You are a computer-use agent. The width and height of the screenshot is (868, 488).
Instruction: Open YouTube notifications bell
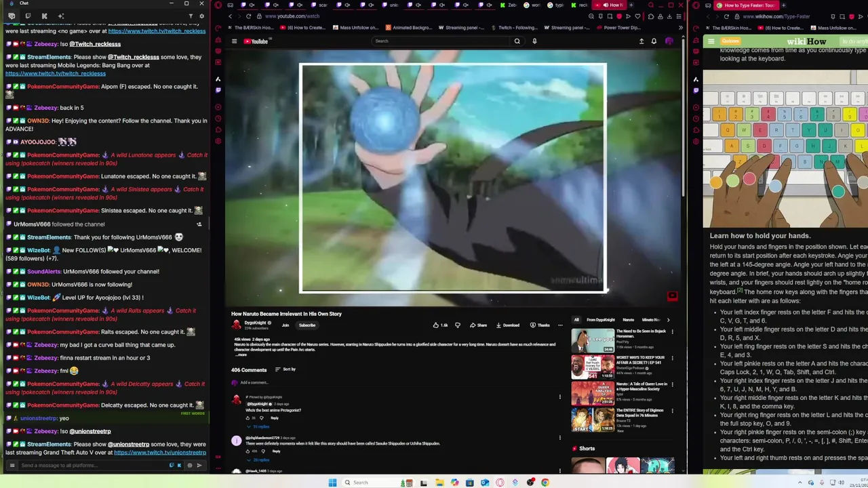pyautogui.click(x=654, y=41)
